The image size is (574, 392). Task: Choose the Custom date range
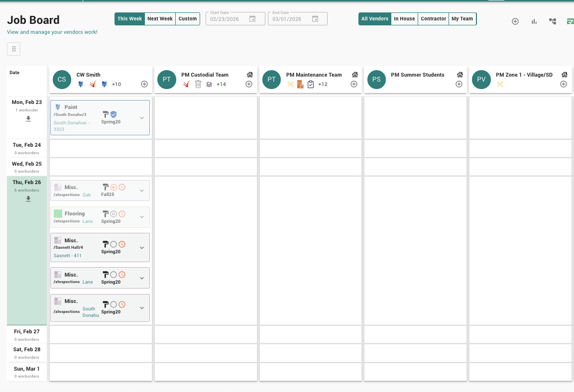click(188, 18)
